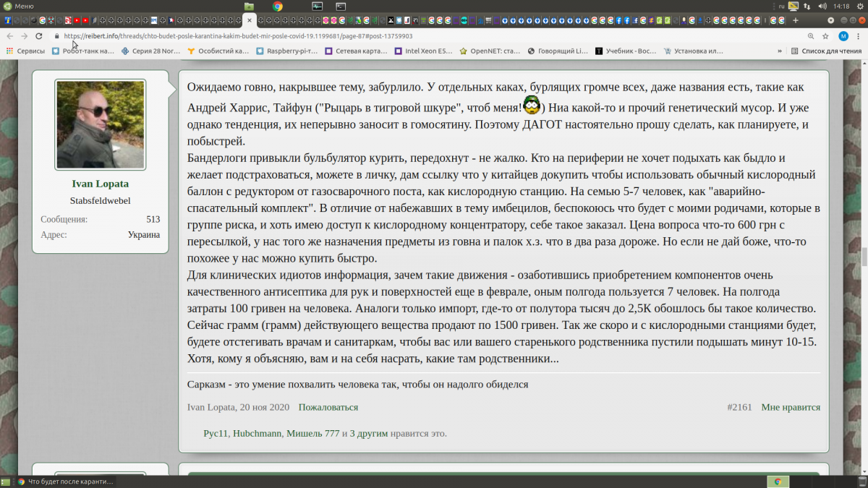Click the browser back arrow
Screen dimensions: 868x488
tap(9, 36)
